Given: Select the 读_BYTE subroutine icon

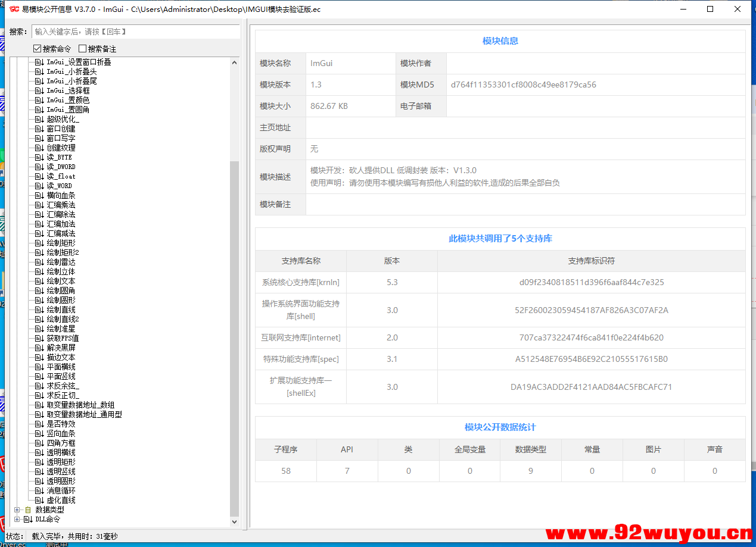Looking at the screenshot, I should (37, 157).
